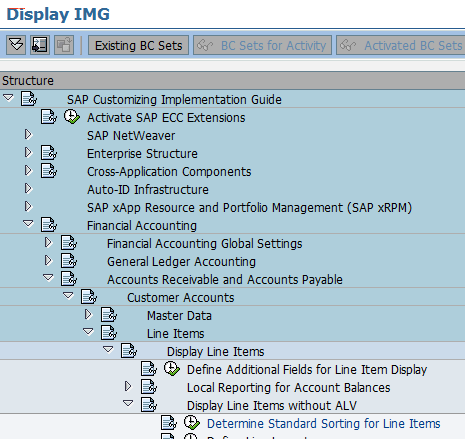The width and height of the screenshot is (465, 439).
Task: Click the BC Sets for Activity button
Action: click(262, 45)
